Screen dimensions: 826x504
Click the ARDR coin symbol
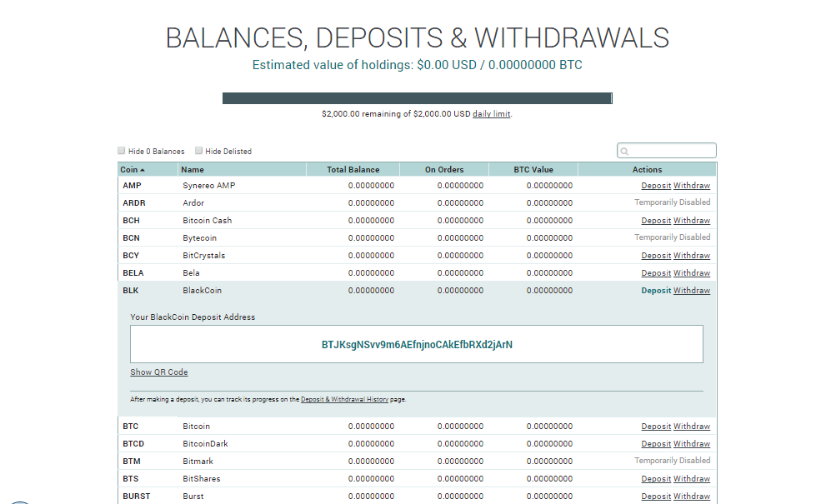point(134,202)
